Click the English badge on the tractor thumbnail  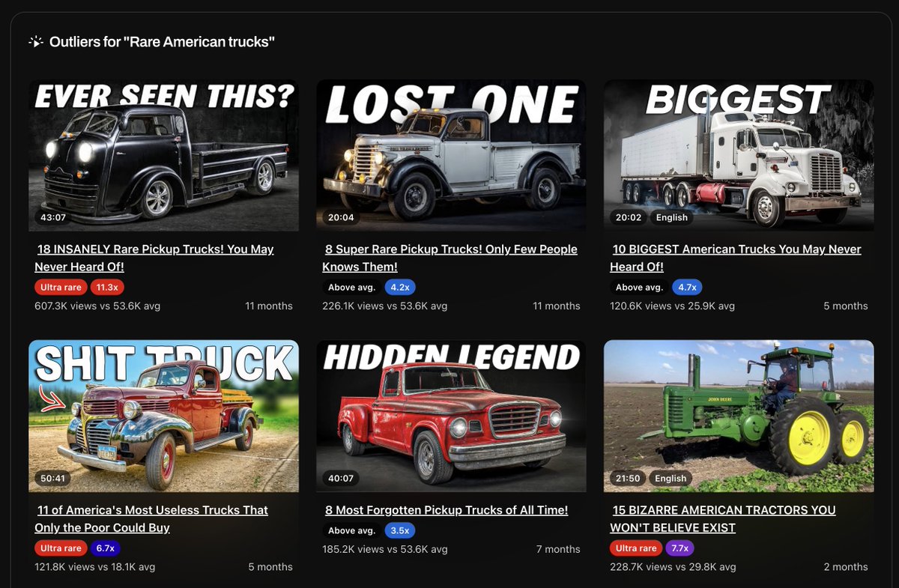671,478
